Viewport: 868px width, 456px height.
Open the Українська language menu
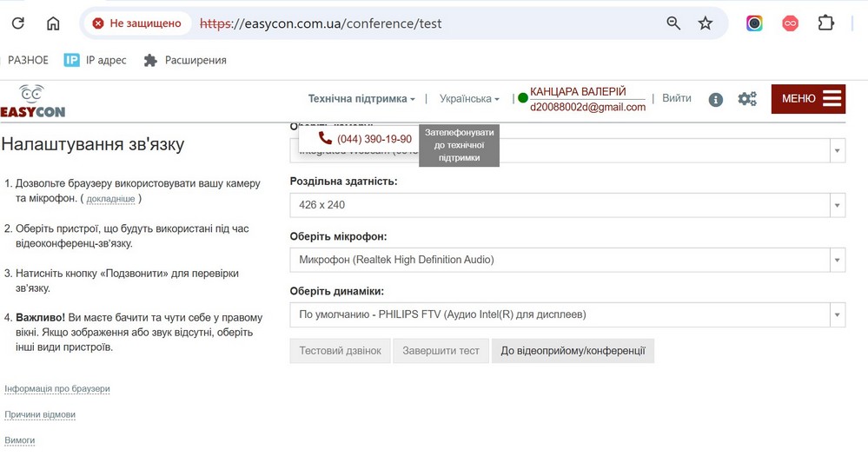pos(469,99)
